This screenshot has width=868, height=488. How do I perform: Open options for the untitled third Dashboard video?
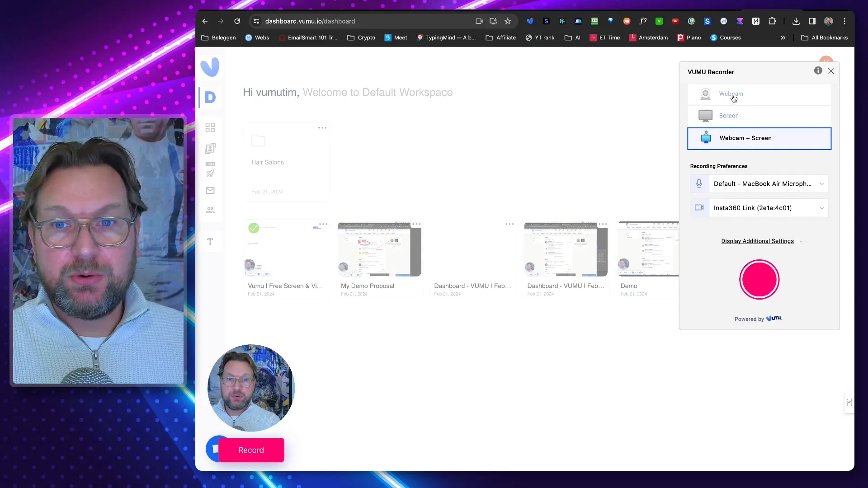click(x=509, y=224)
